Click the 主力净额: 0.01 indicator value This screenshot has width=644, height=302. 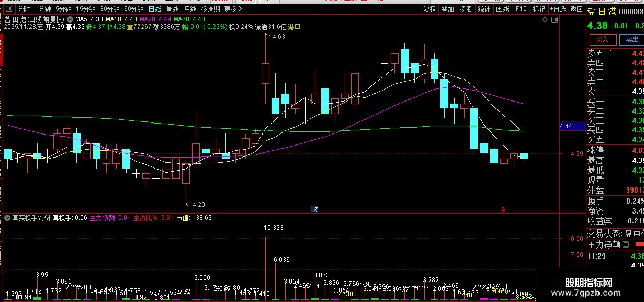coord(110,217)
